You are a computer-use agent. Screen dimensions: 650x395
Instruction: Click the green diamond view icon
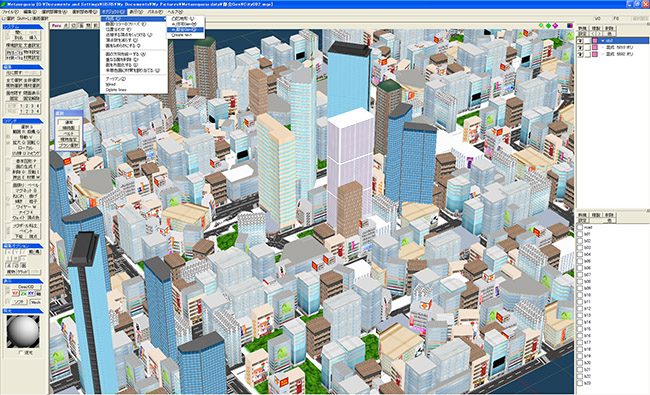[x=548, y=26]
